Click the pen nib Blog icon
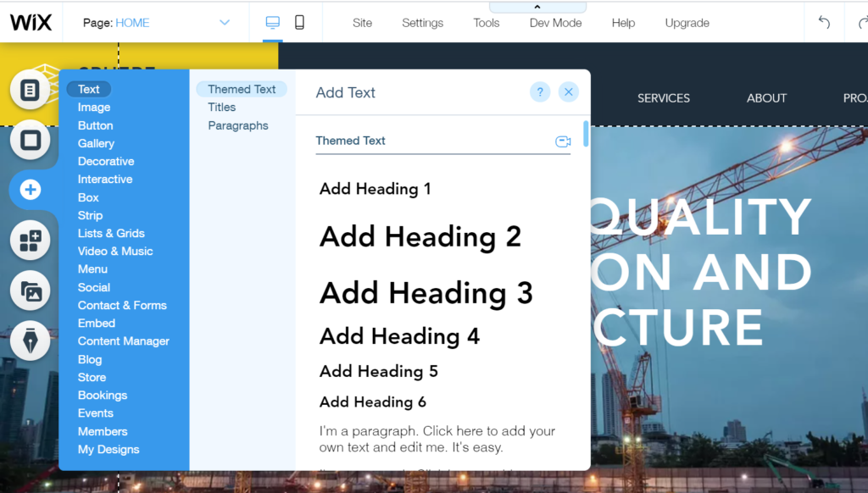868x493 pixels. [x=31, y=341]
